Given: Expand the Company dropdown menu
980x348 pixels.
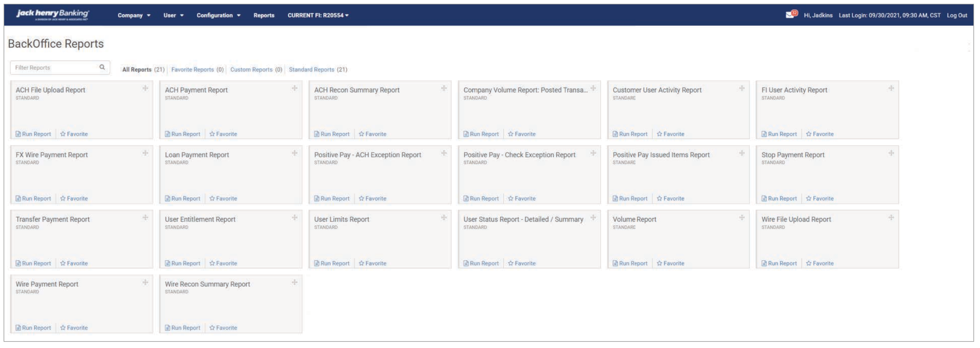Looking at the screenshot, I should click(x=134, y=15).
